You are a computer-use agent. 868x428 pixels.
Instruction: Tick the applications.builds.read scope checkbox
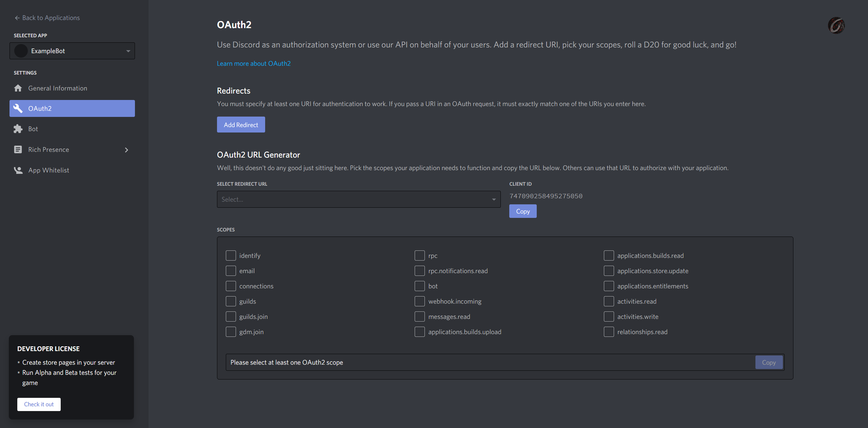click(609, 256)
